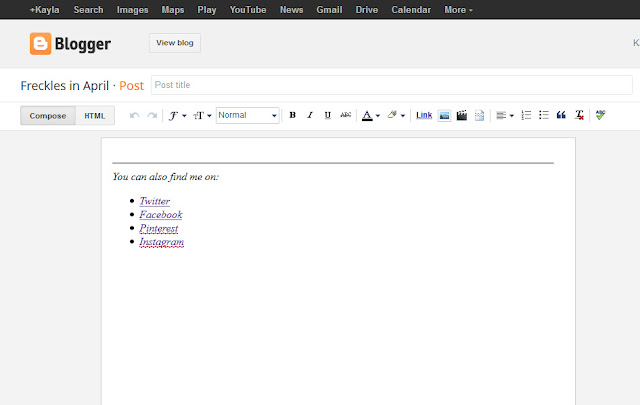Viewport: 640px width, 405px height.
Task: Click the text "You can also find me on:"
Action: point(166,177)
